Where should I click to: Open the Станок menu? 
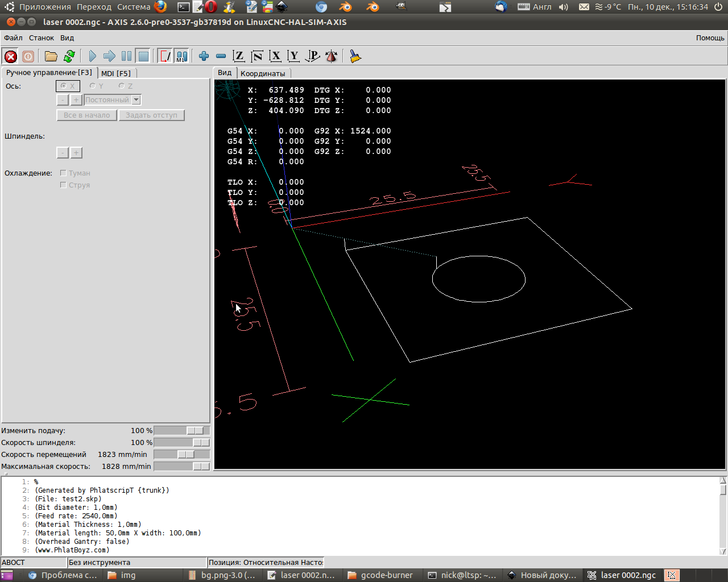pos(42,38)
